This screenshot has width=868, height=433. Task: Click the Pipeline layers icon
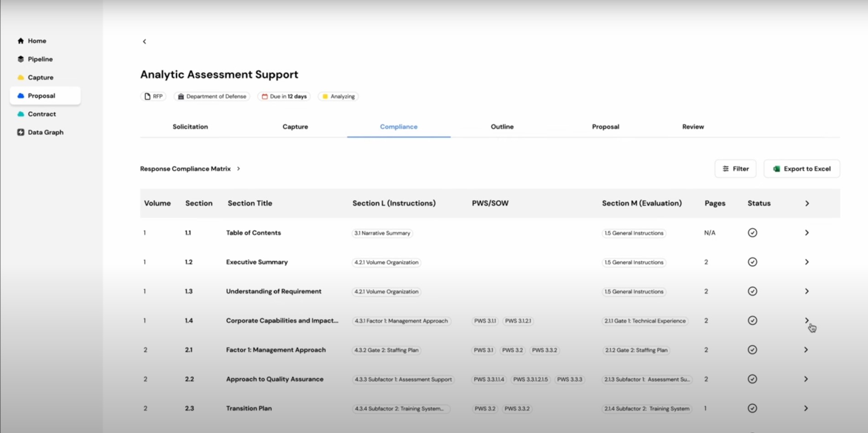point(21,59)
